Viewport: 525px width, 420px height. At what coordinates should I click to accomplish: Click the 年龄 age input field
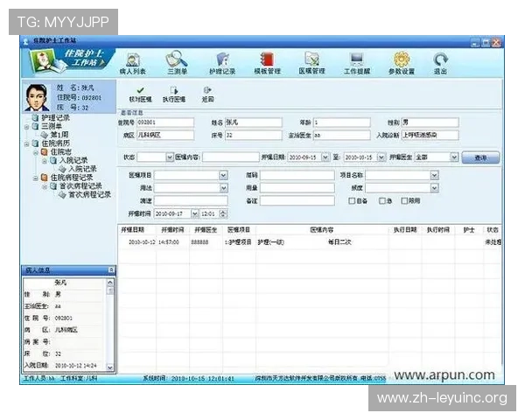(x=342, y=122)
